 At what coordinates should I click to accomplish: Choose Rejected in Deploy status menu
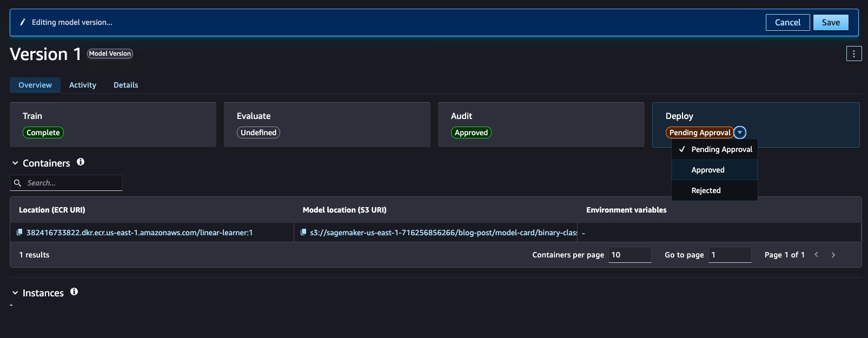point(714,190)
